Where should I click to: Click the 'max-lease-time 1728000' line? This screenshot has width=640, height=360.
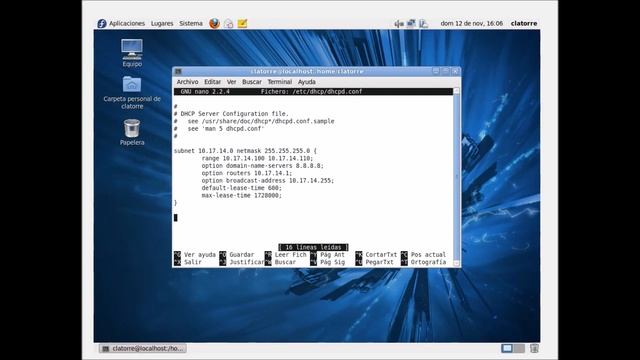(x=241, y=196)
